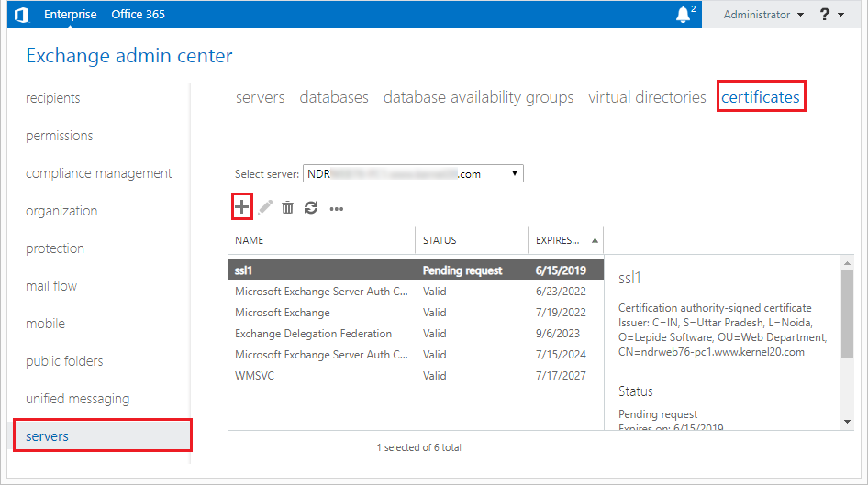Sort by the STATUS column header
Screen dimensions: 868x485
pos(472,240)
